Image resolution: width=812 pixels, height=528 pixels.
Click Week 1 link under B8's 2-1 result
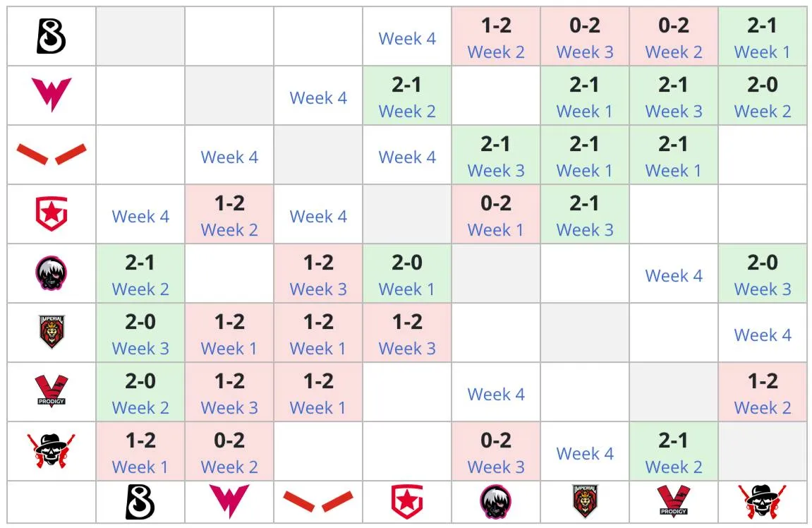coord(763,52)
